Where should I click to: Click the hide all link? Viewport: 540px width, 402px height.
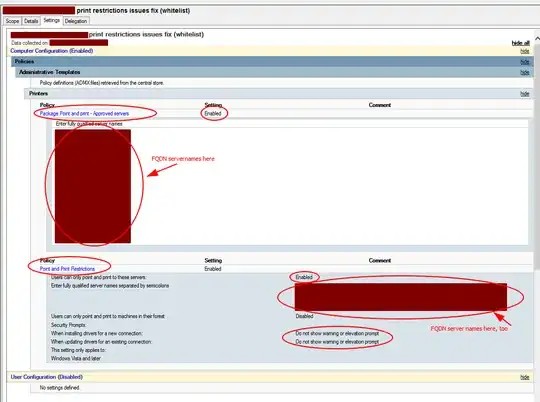tap(520, 43)
